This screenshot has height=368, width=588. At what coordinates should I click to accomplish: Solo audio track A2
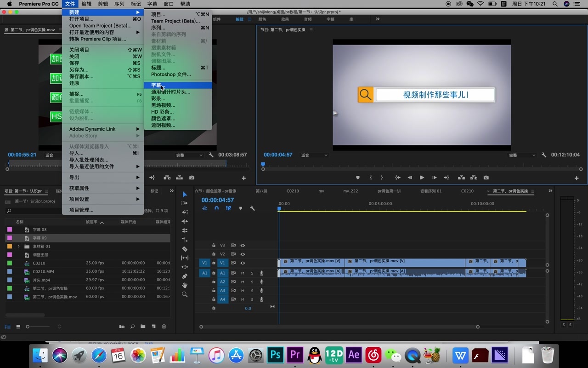(252, 282)
